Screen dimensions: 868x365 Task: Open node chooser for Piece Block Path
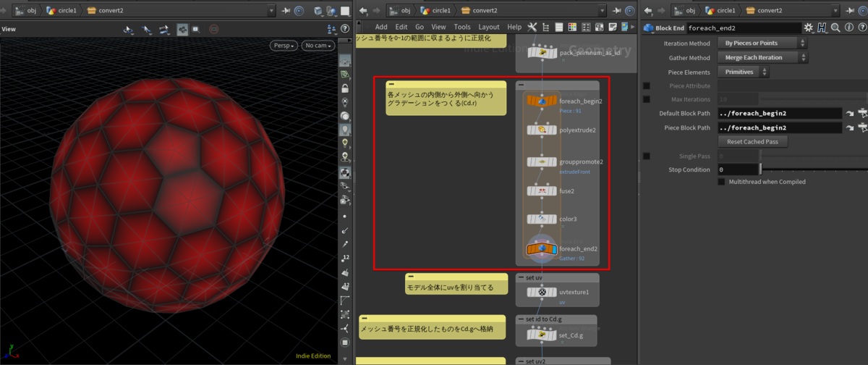tap(862, 127)
